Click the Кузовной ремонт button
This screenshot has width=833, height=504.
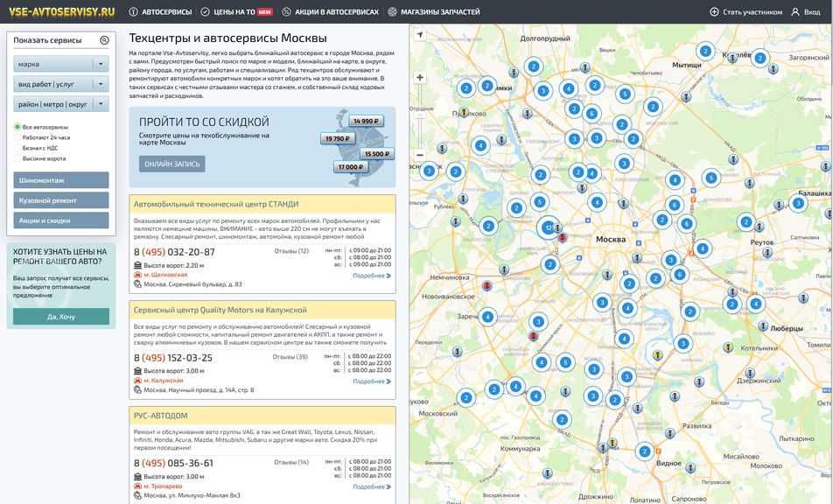[x=61, y=200]
